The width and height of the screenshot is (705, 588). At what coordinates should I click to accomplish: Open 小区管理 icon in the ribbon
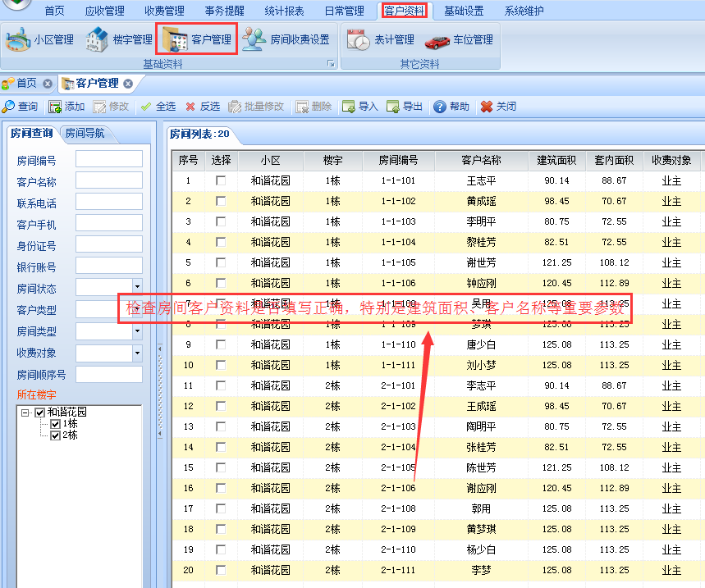point(18,39)
